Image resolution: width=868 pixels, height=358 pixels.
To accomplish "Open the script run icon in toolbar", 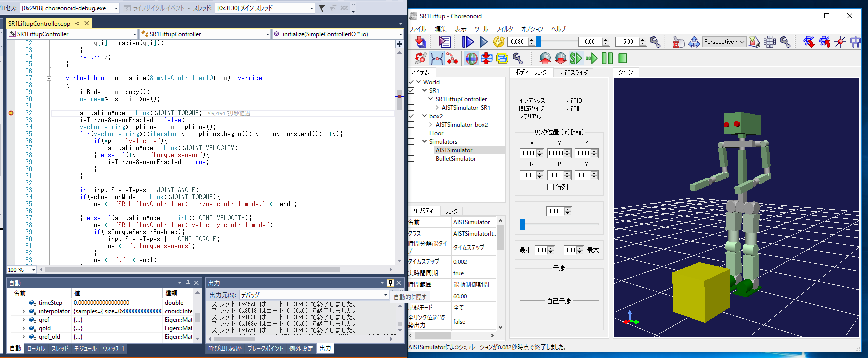I will pyautogui.click(x=444, y=42).
